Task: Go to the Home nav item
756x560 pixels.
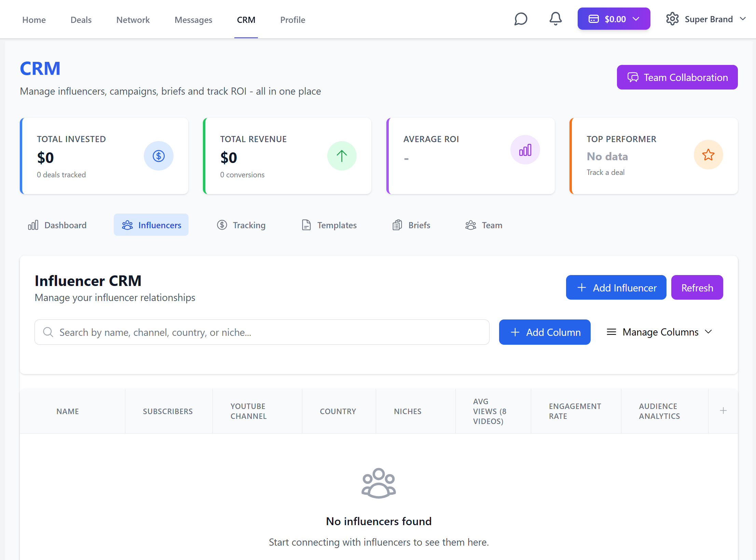Action: tap(34, 20)
